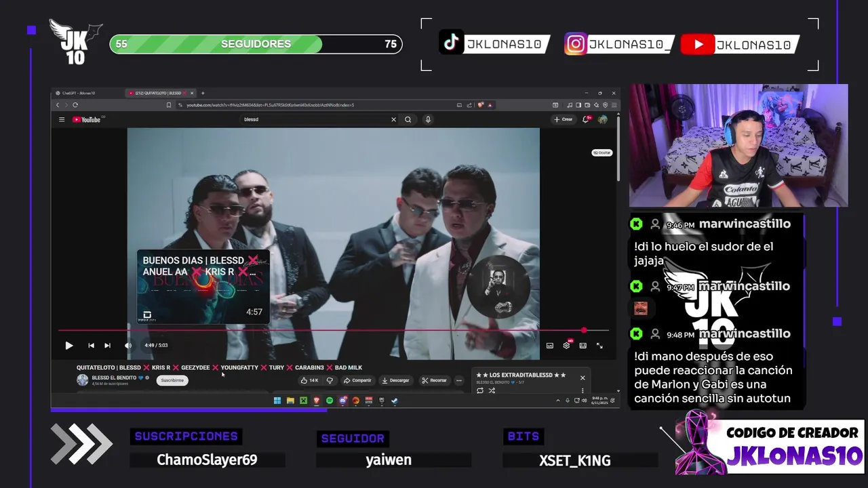Click the QUITATELOTO video title text

coord(219,367)
